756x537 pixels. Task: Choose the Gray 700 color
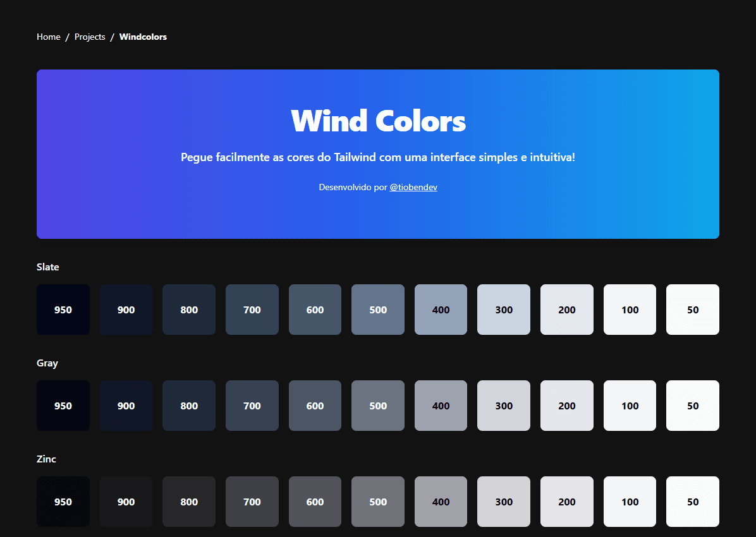(252, 406)
